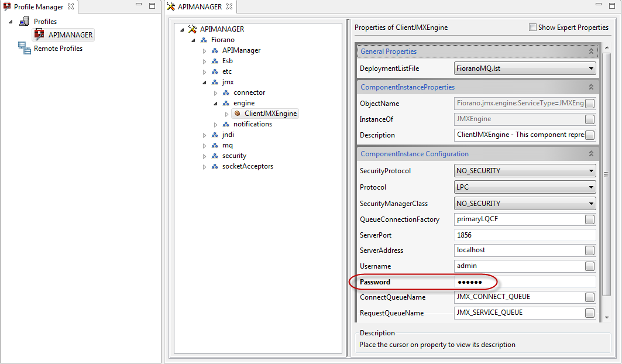This screenshot has height=364, width=622.
Task: Collapse the ComponentInstance Configuration section
Action: [x=591, y=154]
